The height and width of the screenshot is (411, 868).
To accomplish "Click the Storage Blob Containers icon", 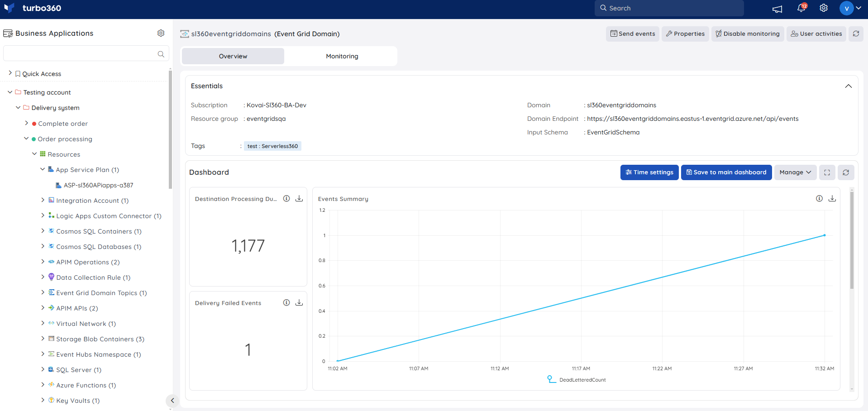I will pos(52,339).
